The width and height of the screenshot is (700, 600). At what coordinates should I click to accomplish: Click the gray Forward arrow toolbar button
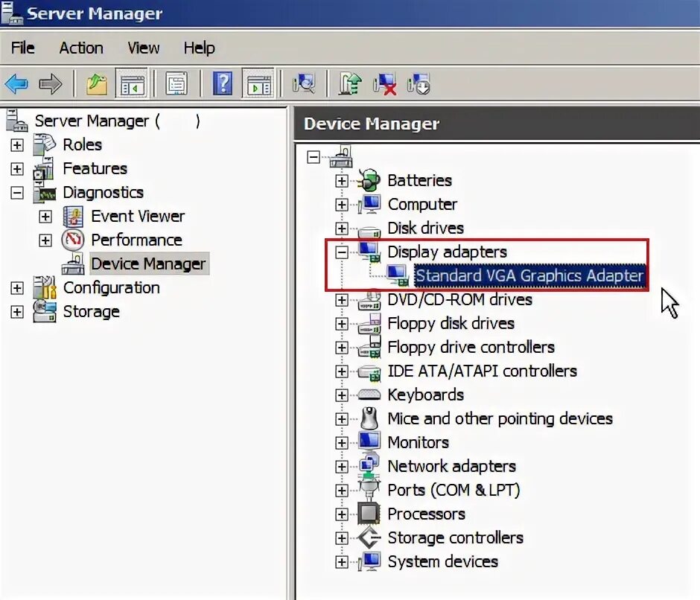[50, 83]
